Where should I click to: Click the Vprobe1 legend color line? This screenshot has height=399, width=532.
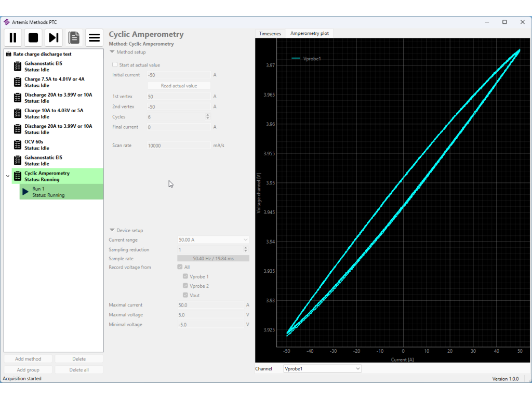point(296,59)
